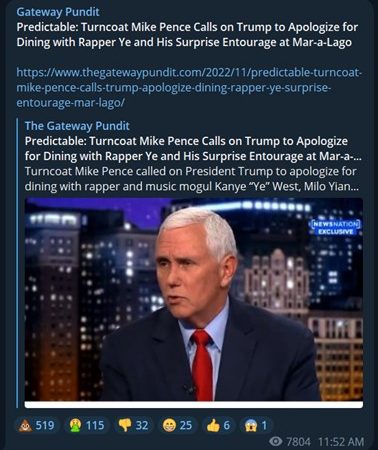This screenshot has height=450, width=378.
Task: Open the Gateway Pundit channel name
Action: click(x=58, y=12)
